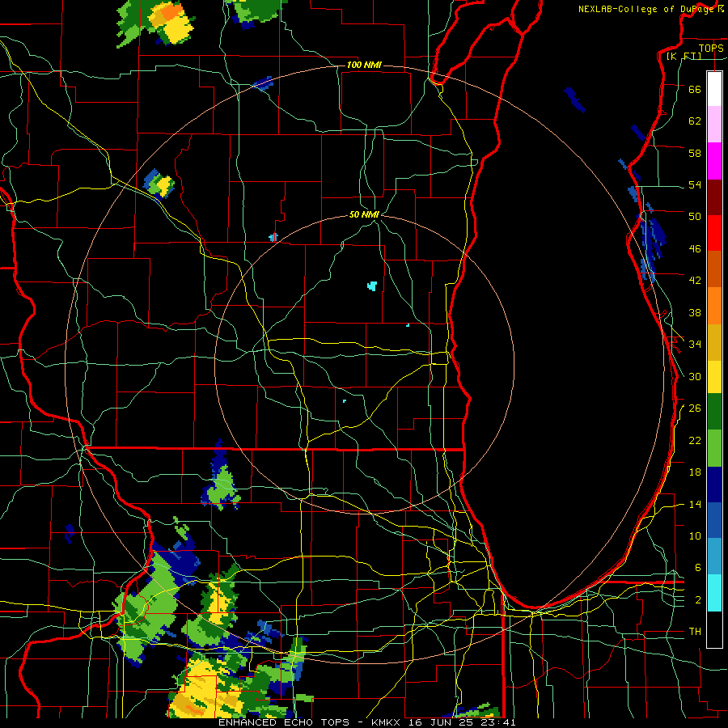Click the "NEXLAB-College of DuPage" credit text
The width and height of the screenshot is (728, 728).
pos(645,9)
